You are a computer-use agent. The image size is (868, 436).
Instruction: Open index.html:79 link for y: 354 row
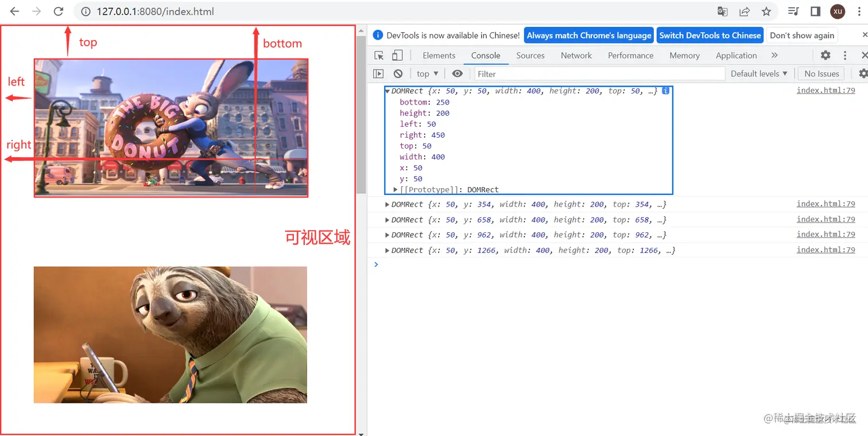(x=826, y=204)
